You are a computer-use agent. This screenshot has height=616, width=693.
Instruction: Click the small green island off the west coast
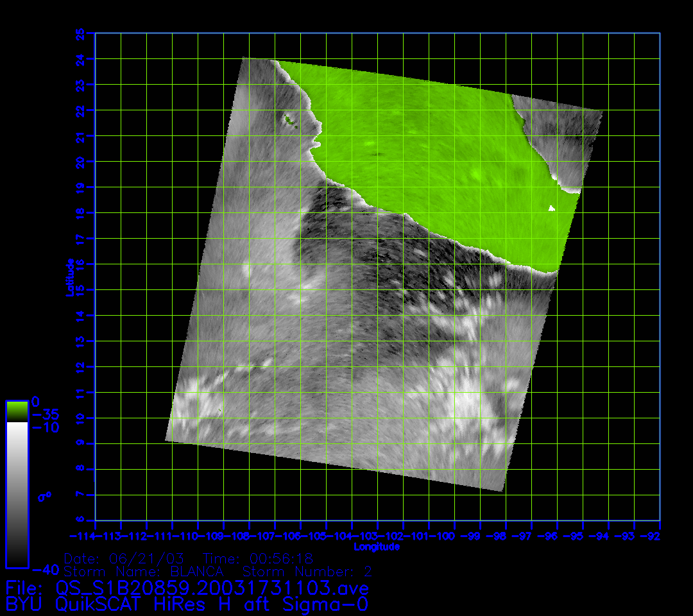click(290, 119)
